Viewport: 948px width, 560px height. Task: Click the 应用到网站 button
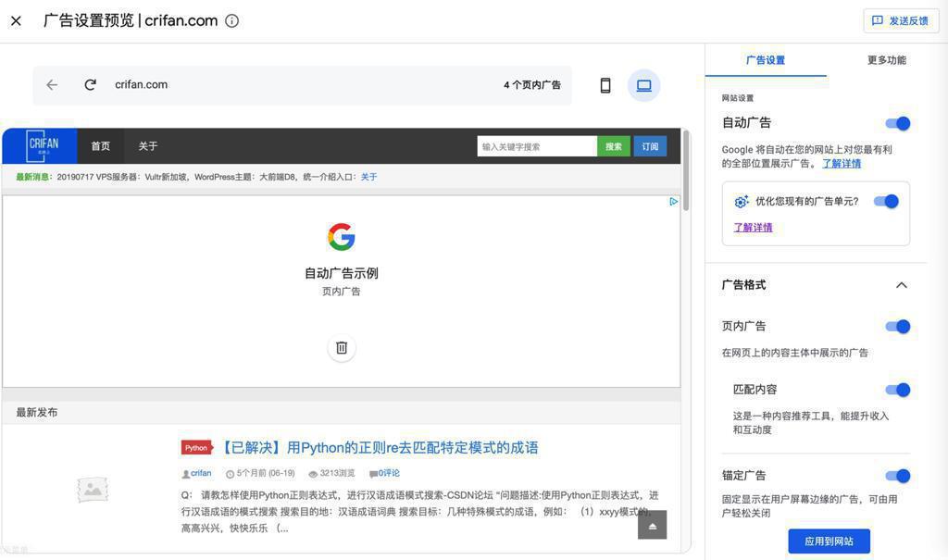(829, 541)
